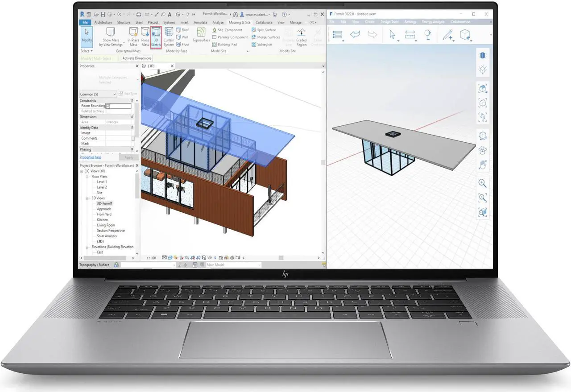The width and height of the screenshot is (571, 392).
Task: Click the Apply button
Action: coord(129,157)
